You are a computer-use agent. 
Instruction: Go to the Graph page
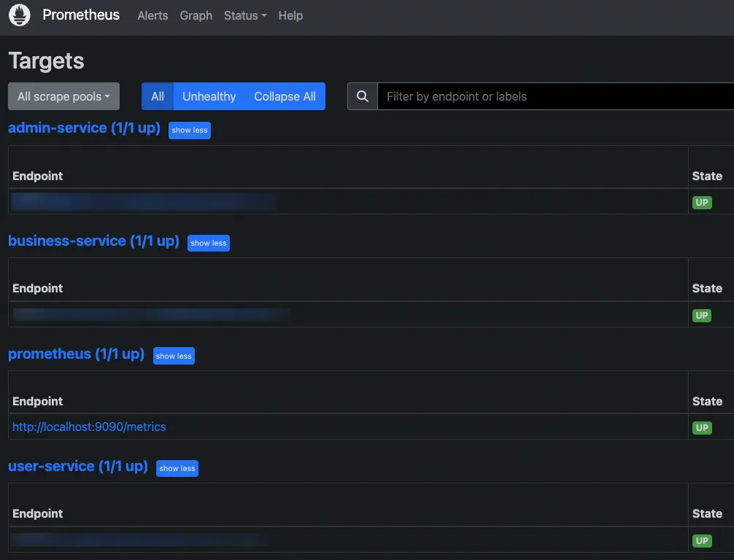[196, 15]
